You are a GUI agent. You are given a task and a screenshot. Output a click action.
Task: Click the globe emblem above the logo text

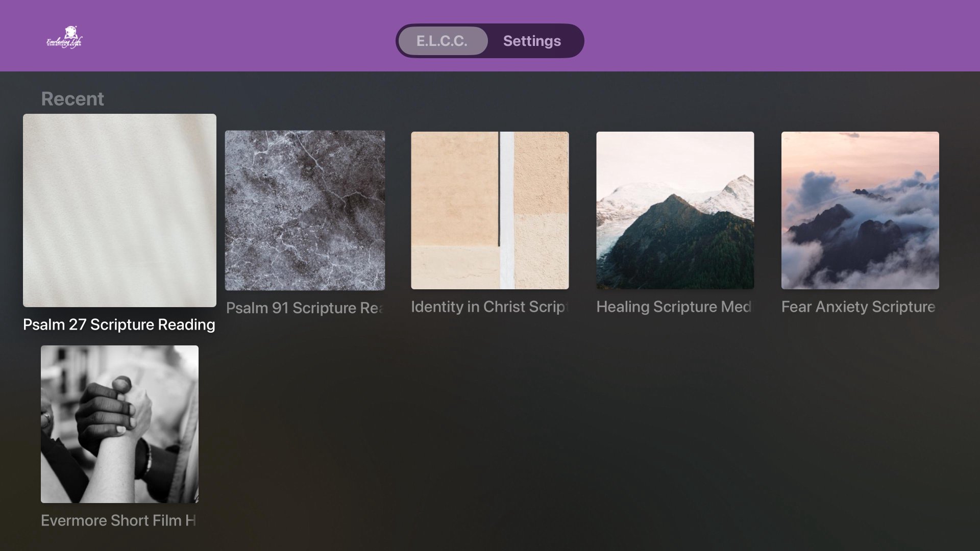(x=71, y=32)
